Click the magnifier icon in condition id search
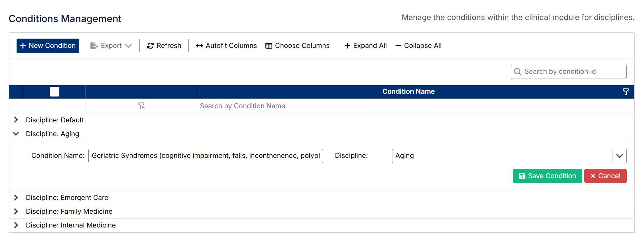Viewport: 644px width, 233px height. pos(518,72)
